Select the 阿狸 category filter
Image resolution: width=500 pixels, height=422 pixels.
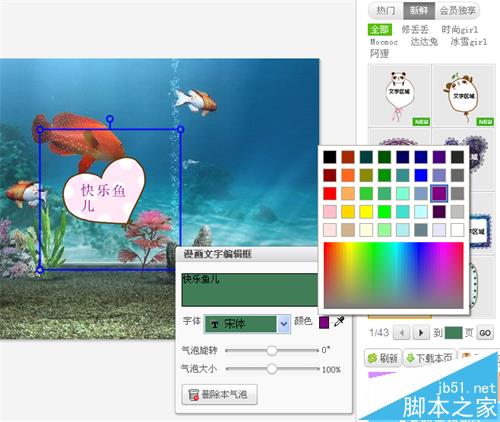pyautogui.click(x=380, y=53)
